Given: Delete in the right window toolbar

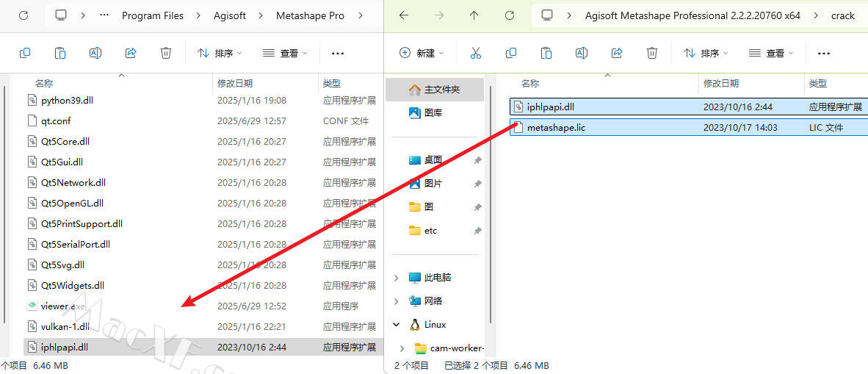Looking at the screenshot, I should [652, 53].
